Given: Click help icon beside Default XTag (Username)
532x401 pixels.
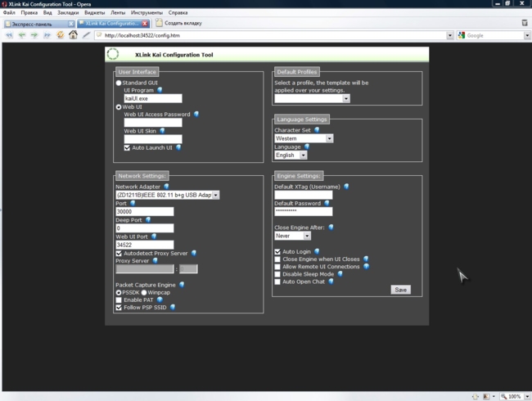Looking at the screenshot, I should pos(346,187).
